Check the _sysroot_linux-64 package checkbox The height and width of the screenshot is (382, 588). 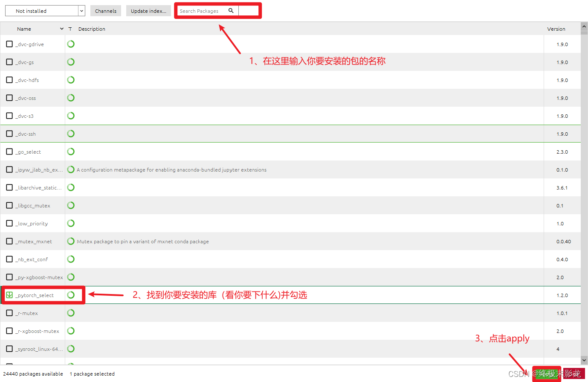click(9, 349)
